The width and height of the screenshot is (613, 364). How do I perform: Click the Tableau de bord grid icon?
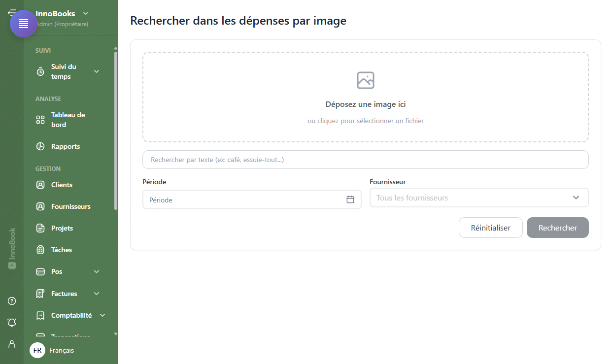[x=40, y=120]
